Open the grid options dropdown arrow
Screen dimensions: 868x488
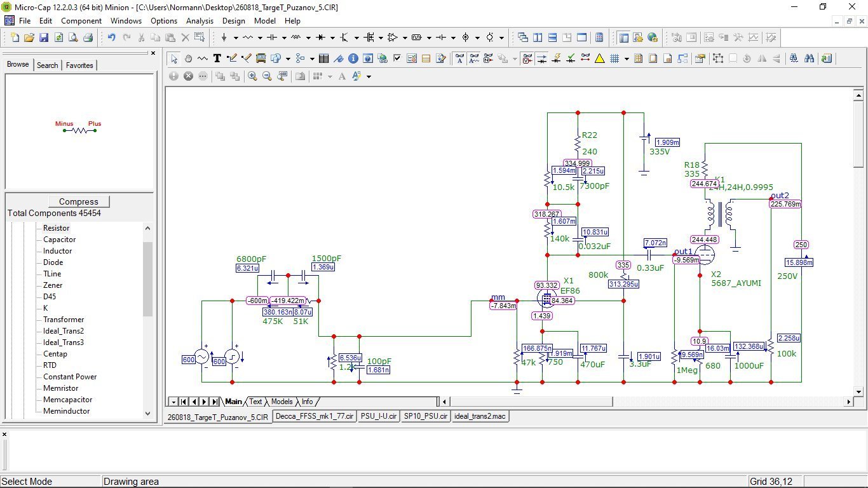click(627, 58)
